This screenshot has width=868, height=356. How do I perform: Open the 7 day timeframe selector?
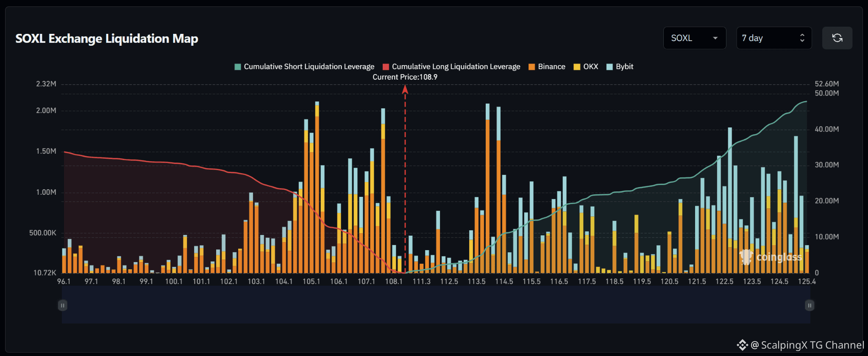[x=774, y=38]
